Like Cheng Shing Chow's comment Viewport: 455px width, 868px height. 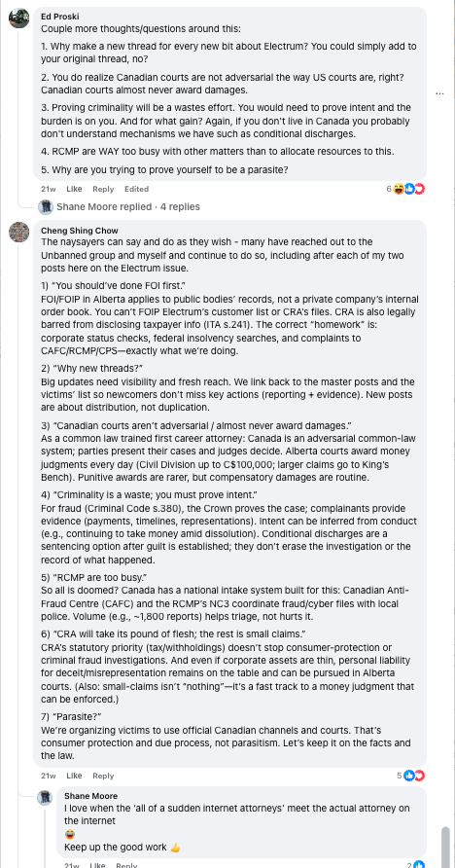(74, 776)
